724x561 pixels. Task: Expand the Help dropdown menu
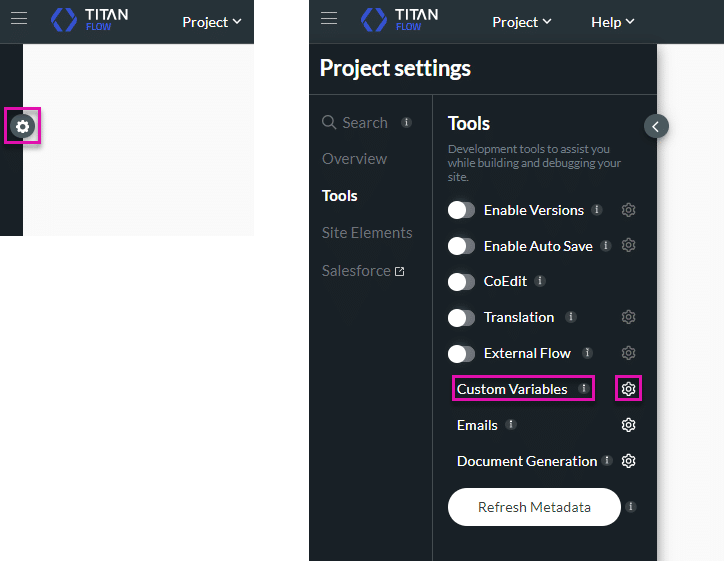(x=612, y=22)
